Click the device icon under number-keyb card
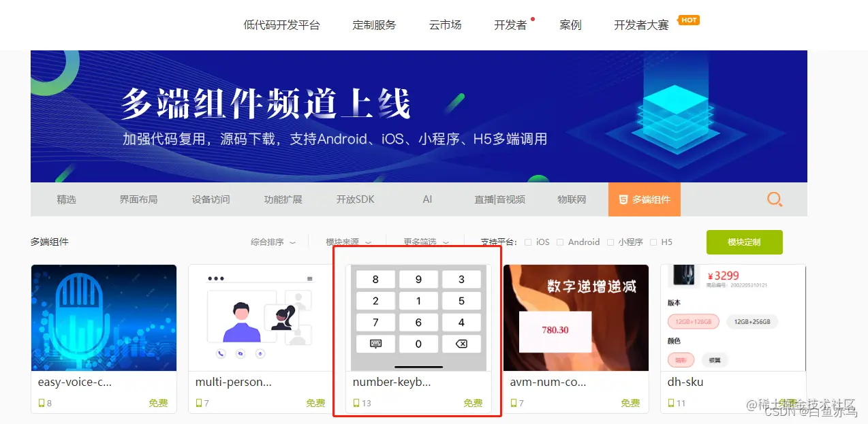The image size is (868, 424). 356,403
